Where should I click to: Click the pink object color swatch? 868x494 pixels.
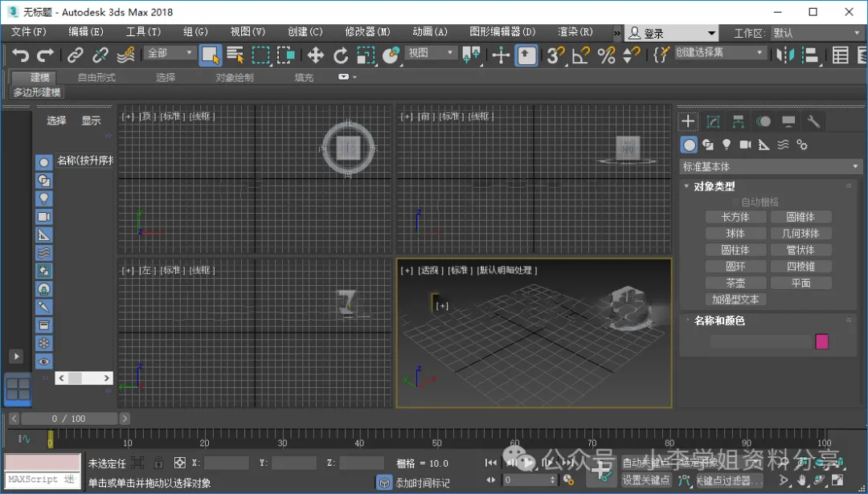point(821,341)
